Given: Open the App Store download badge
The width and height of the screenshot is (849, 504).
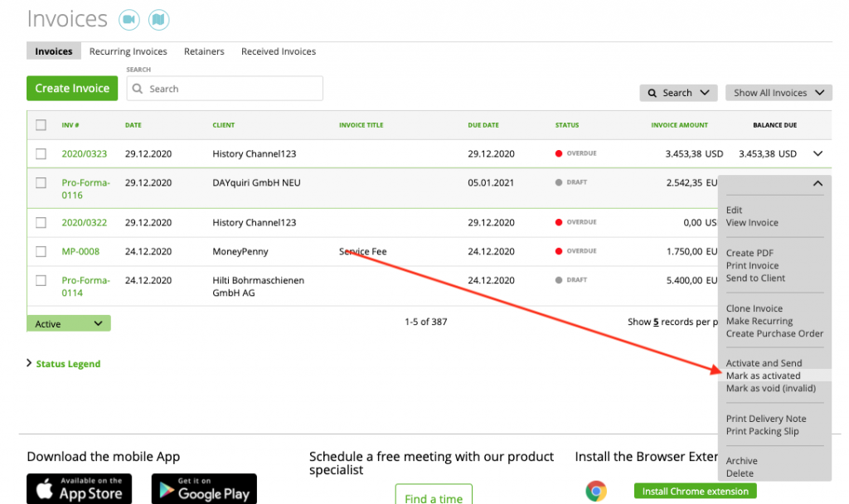Looking at the screenshot, I should pyautogui.click(x=79, y=488).
